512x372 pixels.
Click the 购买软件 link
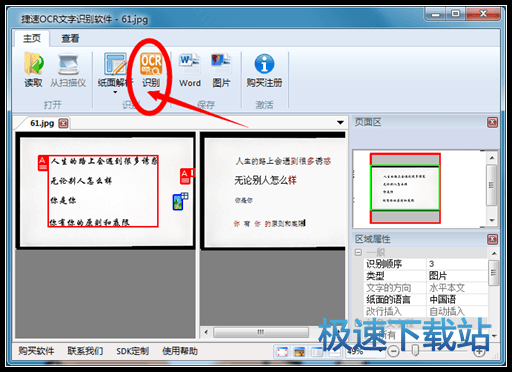coord(36,351)
